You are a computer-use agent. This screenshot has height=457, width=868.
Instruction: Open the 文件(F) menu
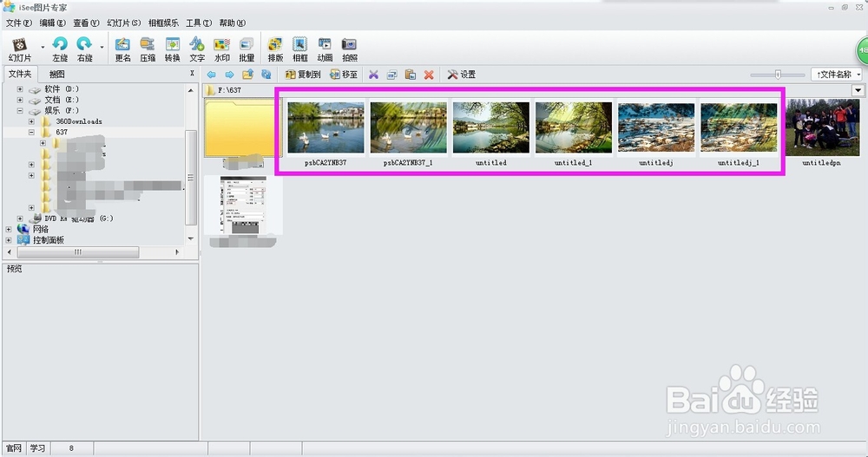click(19, 23)
